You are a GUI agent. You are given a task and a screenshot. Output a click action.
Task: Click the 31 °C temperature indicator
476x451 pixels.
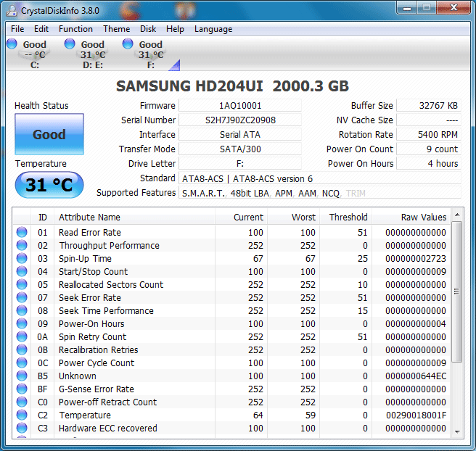[x=49, y=185]
